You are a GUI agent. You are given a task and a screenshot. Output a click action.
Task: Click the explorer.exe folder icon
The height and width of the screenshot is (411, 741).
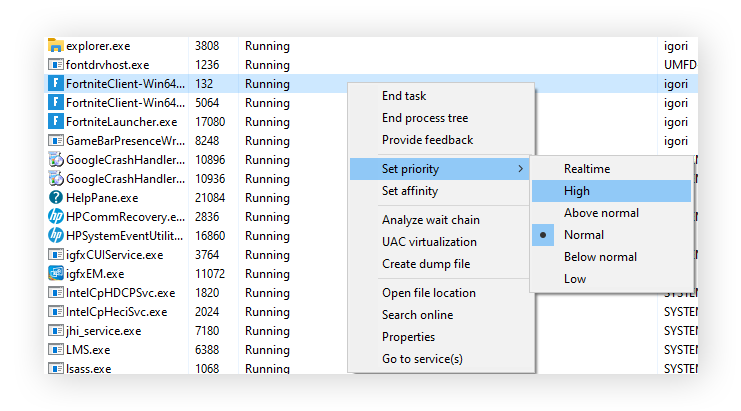tap(56, 46)
